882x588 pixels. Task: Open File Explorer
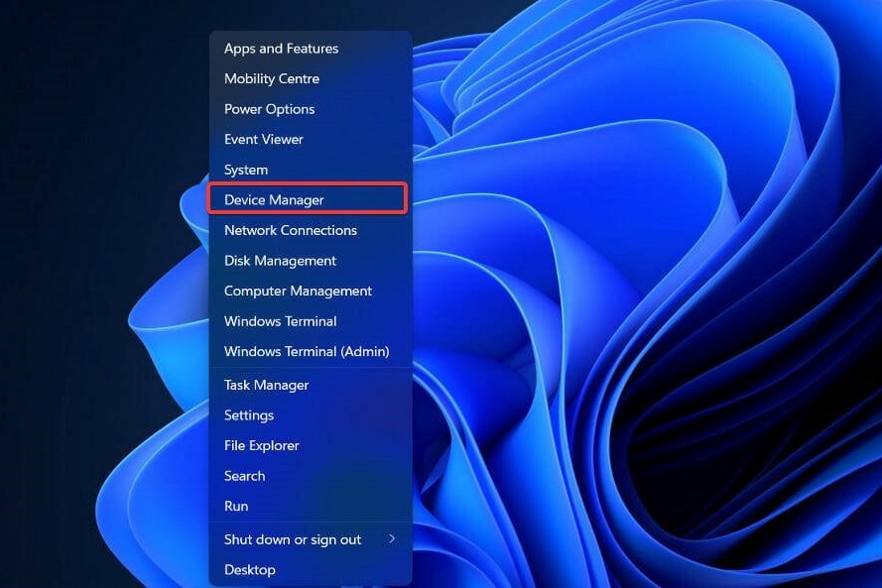click(261, 445)
